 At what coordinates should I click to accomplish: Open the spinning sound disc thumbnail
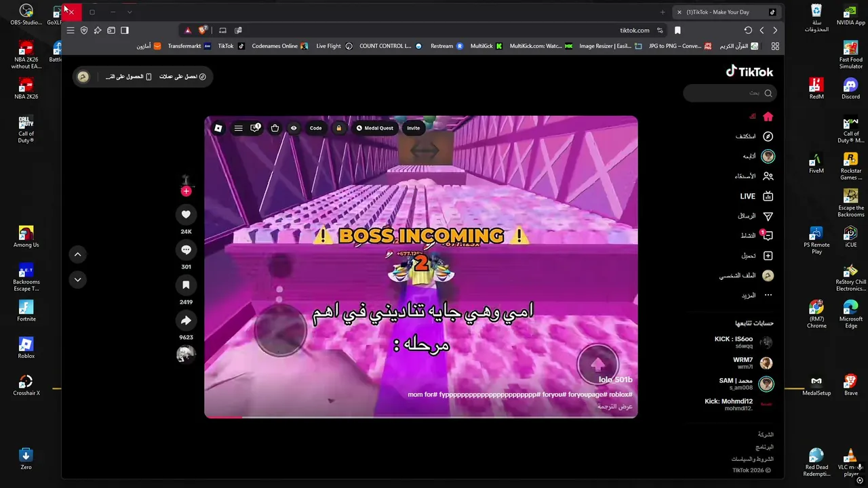[x=186, y=354]
